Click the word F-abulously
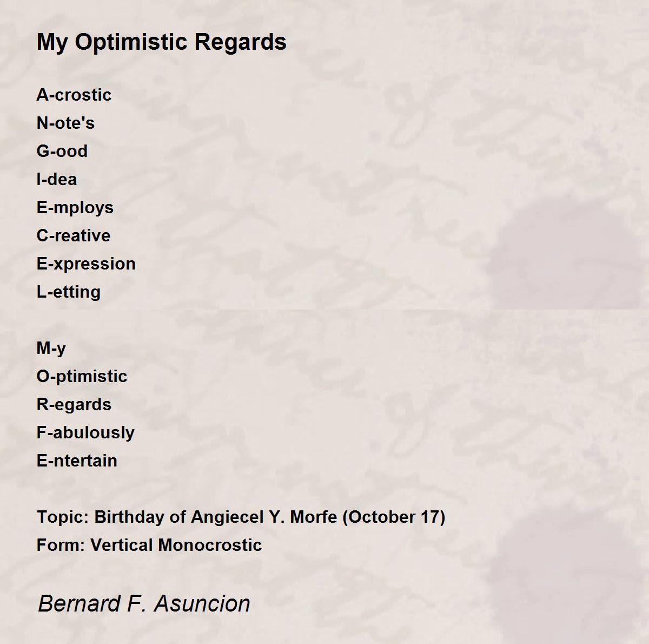The height and width of the screenshot is (644, 649). pos(85,433)
